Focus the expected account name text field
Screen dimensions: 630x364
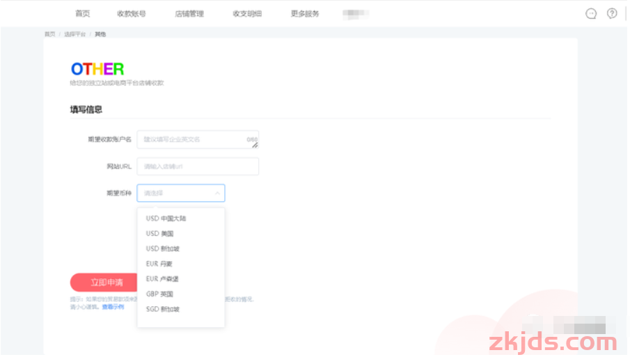[x=198, y=139]
